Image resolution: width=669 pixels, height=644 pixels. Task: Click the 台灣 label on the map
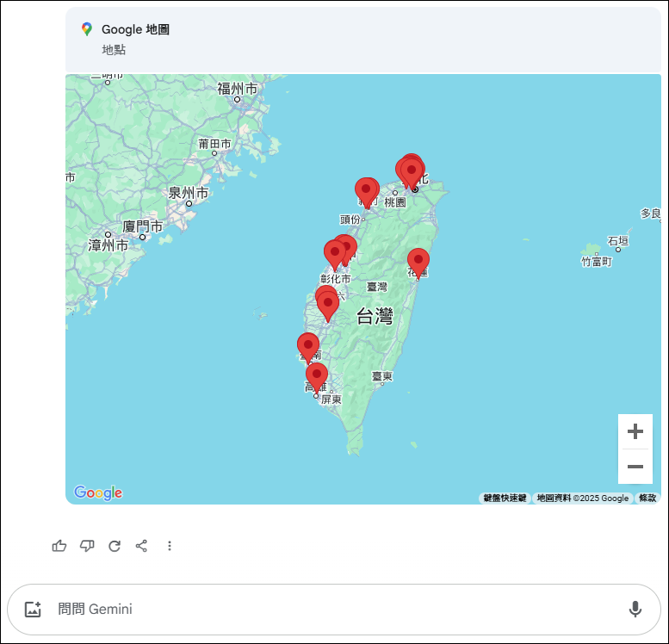[x=375, y=316]
